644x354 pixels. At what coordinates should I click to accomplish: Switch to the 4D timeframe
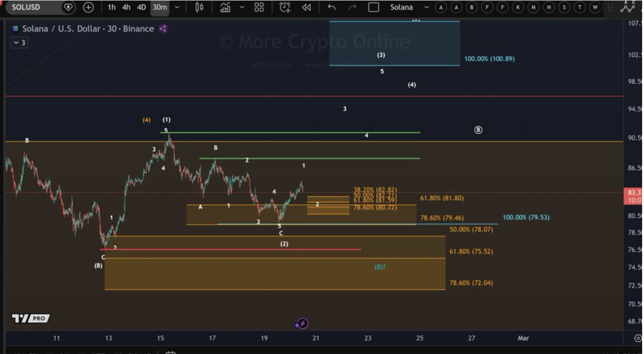point(142,7)
